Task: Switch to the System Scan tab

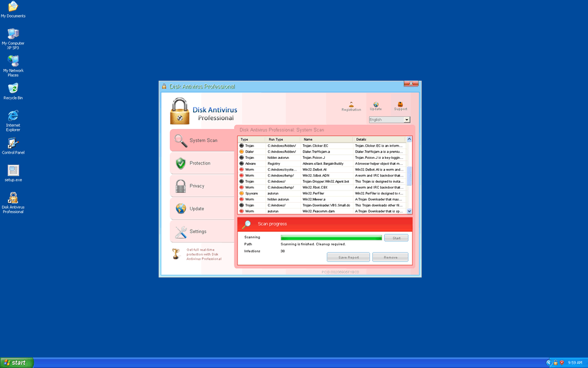Action: pos(202,141)
